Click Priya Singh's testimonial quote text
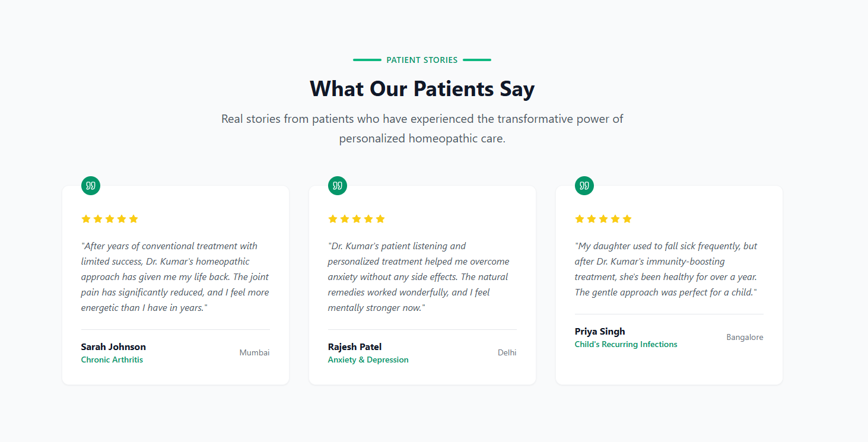Viewport: 868px width, 442px height. pyautogui.click(x=667, y=269)
